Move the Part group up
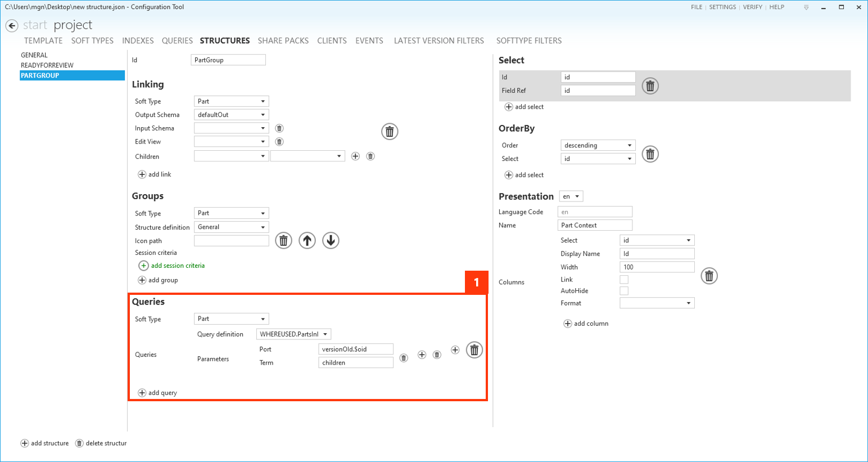Screen dimensions: 868x462 click(306, 240)
